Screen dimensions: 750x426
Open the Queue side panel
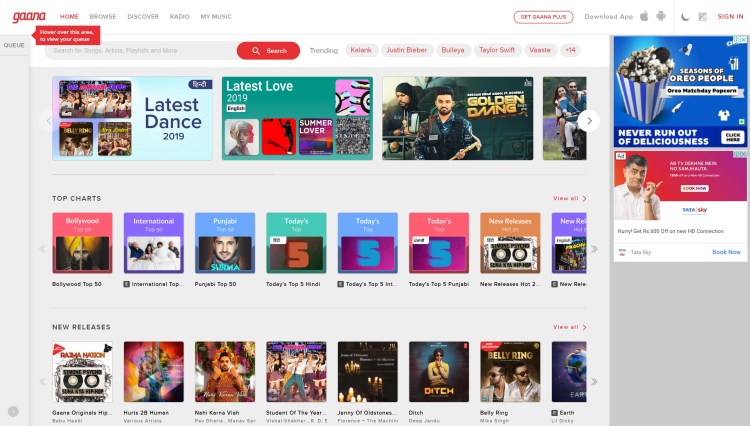[14, 45]
